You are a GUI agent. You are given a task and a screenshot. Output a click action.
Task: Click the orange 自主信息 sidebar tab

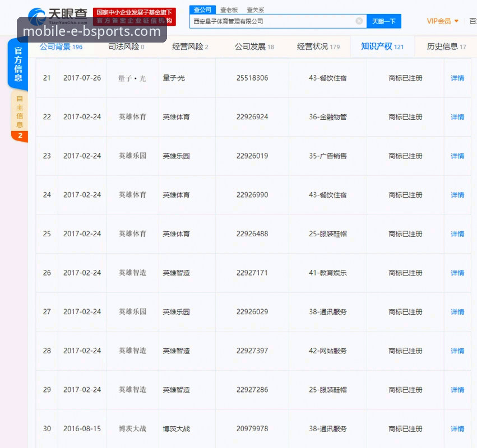17,109
